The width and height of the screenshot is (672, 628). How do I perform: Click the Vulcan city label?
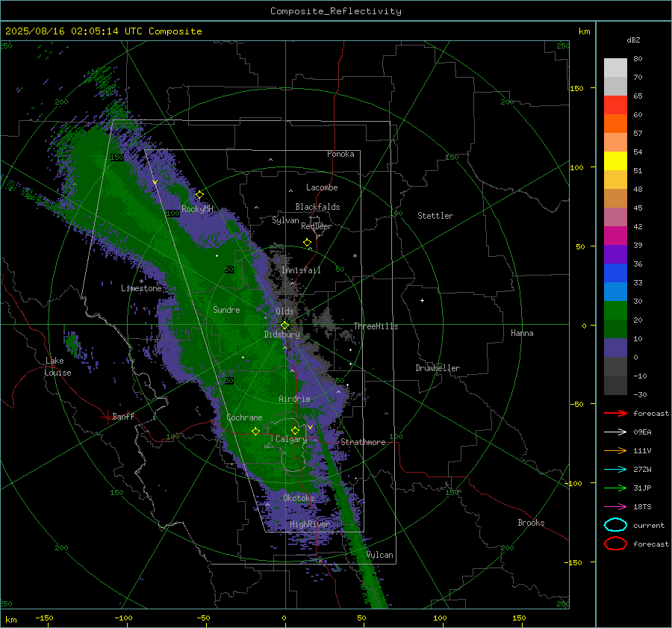[380, 555]
